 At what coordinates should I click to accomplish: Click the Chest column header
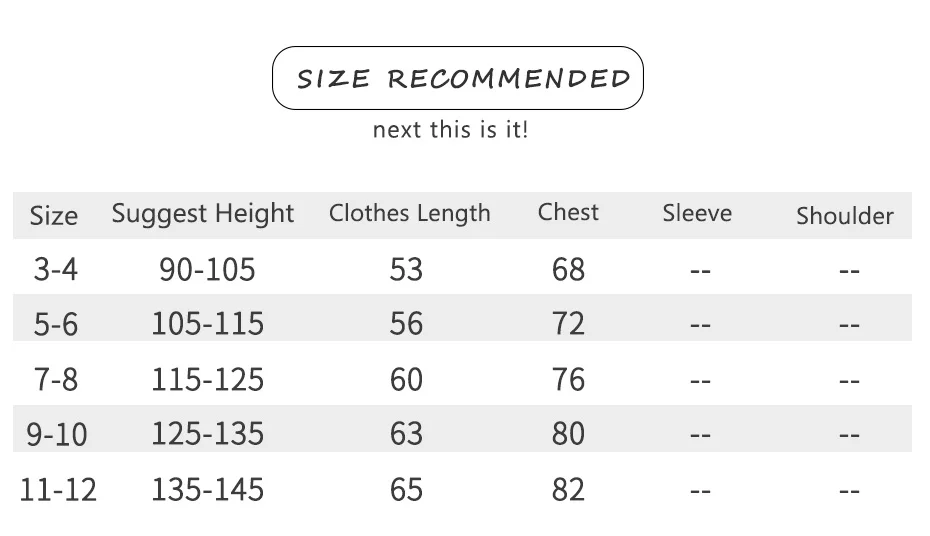coord(568,212)
